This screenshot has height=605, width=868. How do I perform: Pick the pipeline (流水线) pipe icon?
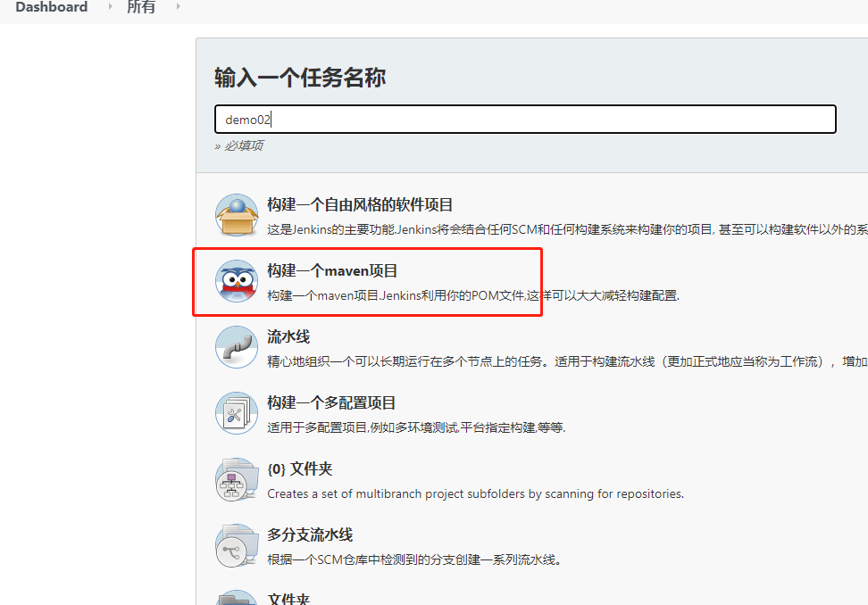237,347
